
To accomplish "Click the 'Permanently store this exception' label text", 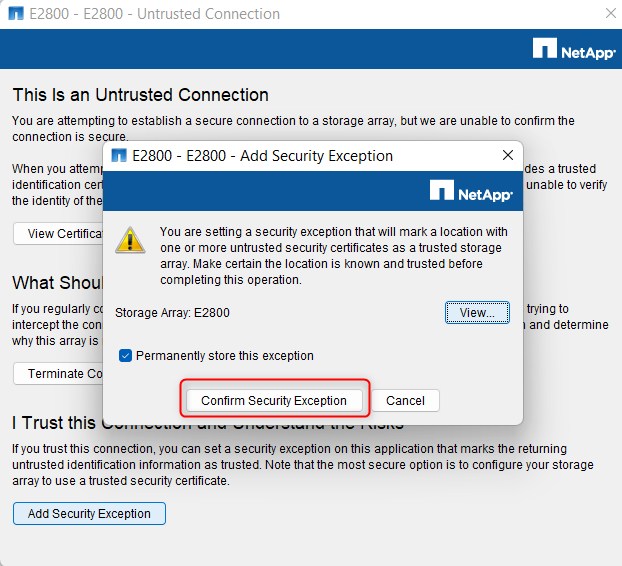I will pos(225,356).
